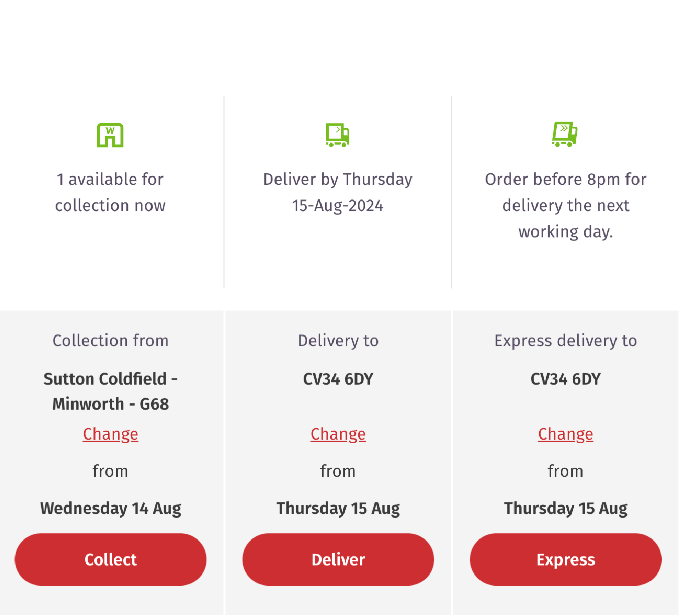Click the Sutton Coldfield - Minworth store name
Image resolution: width=679 pixels, height=616 pixels.
pyautogui.click(x=110, y=391)
